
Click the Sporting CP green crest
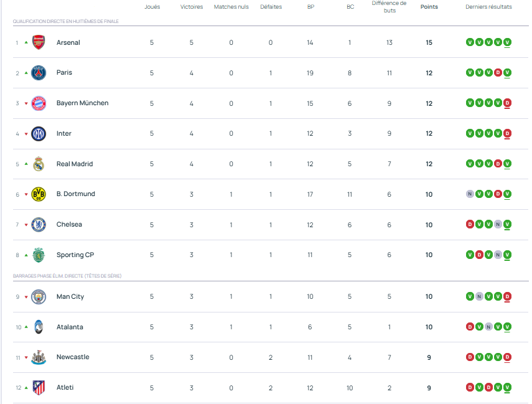39,255
